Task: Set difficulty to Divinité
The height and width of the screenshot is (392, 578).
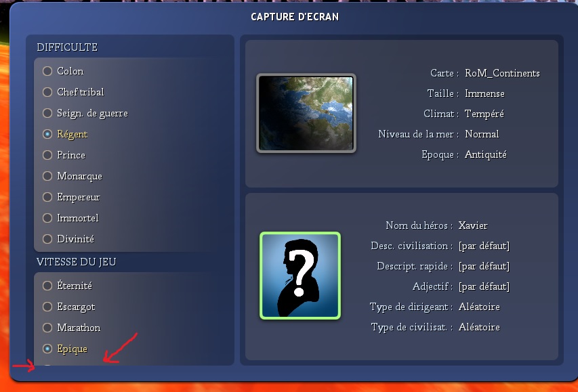Action: point(47,239)
